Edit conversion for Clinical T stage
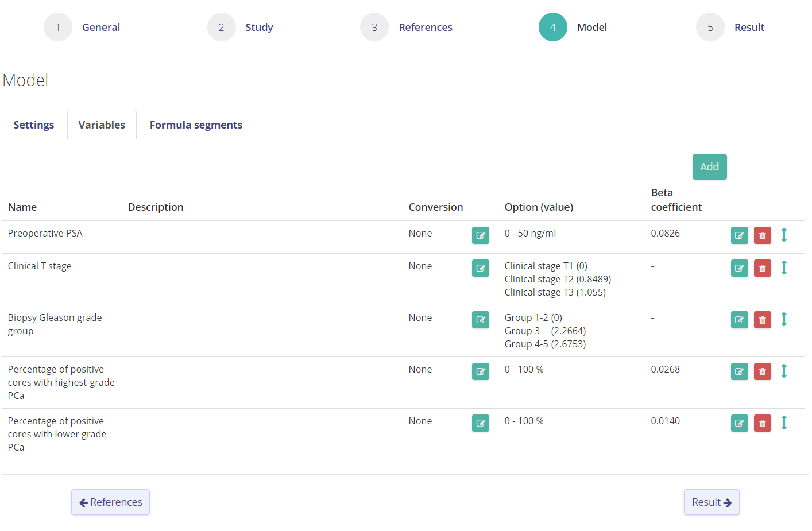This screenshot has width=812, height=531. (x=480, y=268)
